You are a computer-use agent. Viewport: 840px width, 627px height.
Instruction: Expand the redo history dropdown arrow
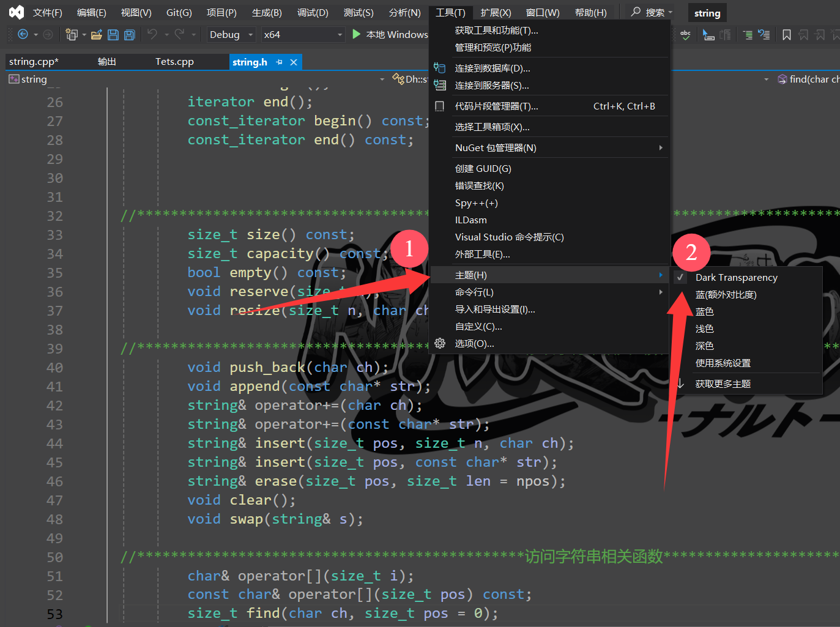(x=193, y=34)
